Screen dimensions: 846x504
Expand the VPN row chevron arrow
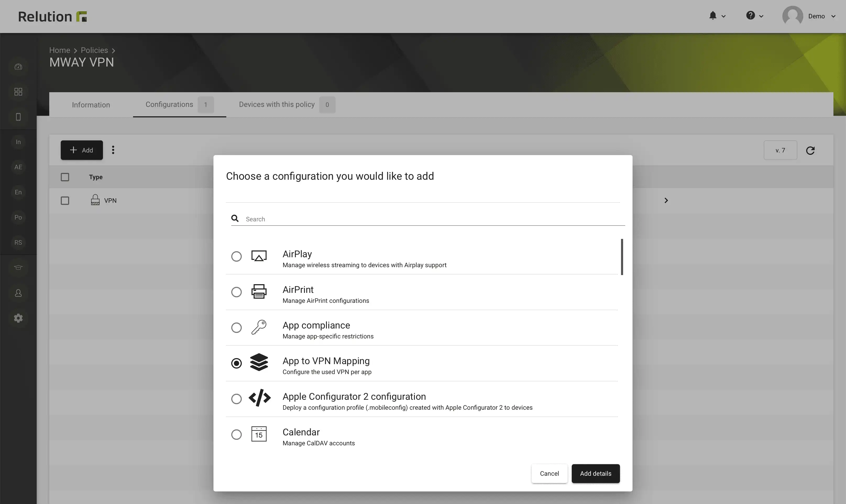(x=666, y=200)
